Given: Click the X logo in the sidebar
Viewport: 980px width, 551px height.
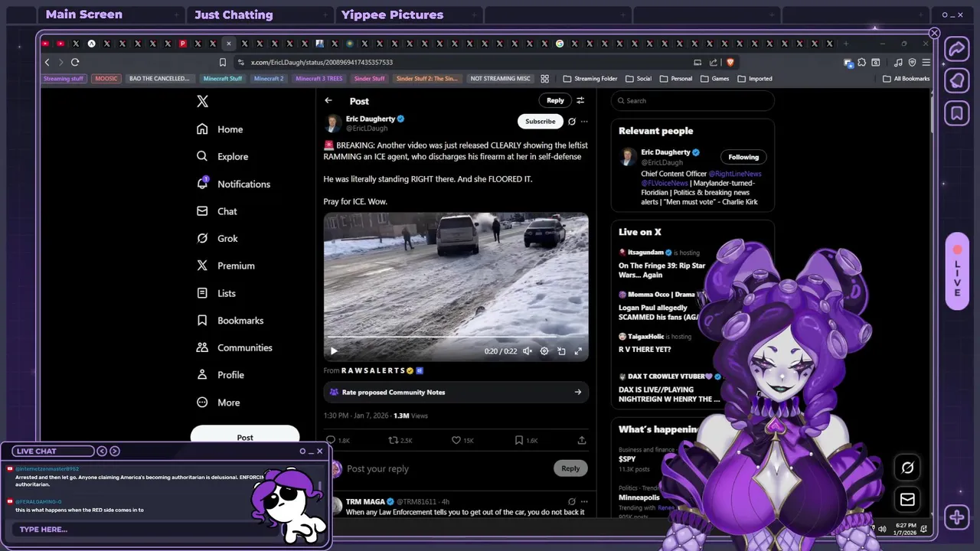Looking at the screenshot, I should tap(202, 101).
